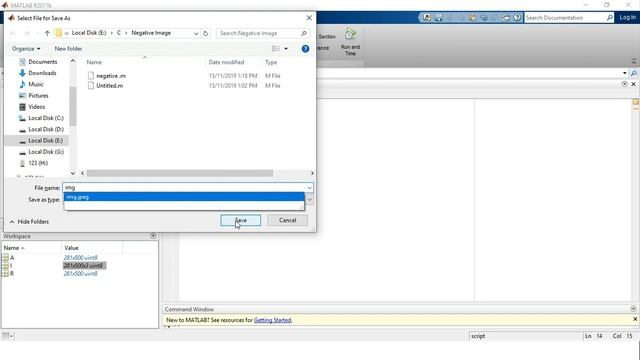Click Local Disk (E:) in the address path
Screen dimensions: 640x360
click(x=89, y=33)
